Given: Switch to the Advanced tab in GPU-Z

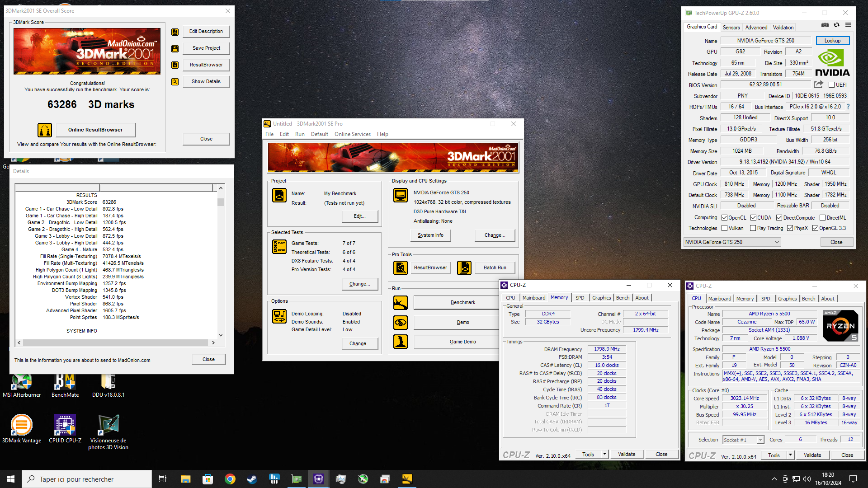Looking at the screenshot, I should pos(756,28).
